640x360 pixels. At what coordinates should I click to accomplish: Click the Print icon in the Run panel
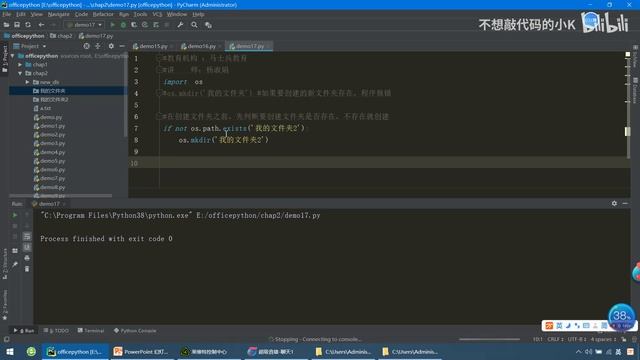click(x=27, y=258)
